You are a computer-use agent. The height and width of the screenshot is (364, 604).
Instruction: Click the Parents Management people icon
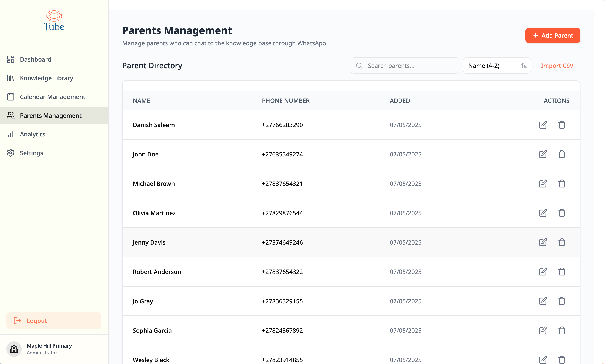(11, 115)
